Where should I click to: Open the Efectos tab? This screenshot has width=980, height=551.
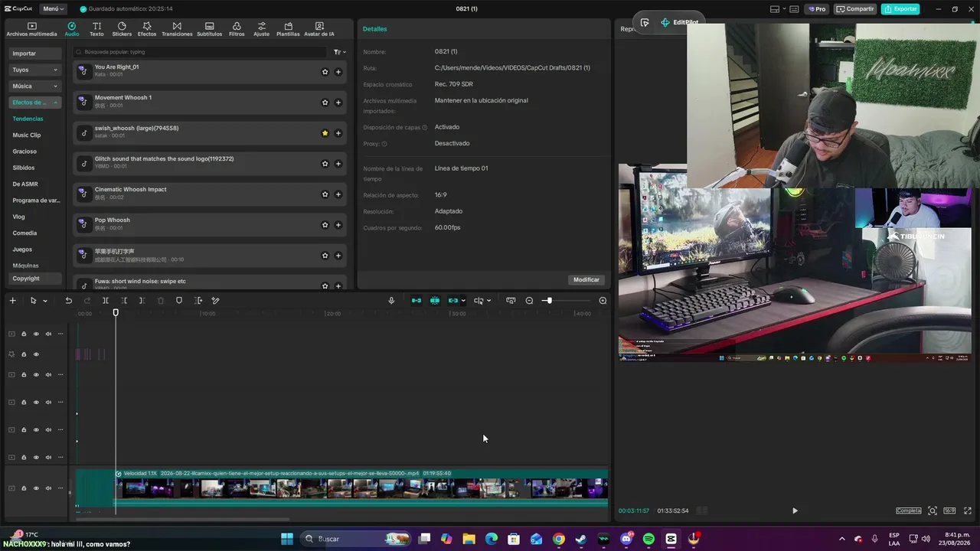click(x=146, y=29)
